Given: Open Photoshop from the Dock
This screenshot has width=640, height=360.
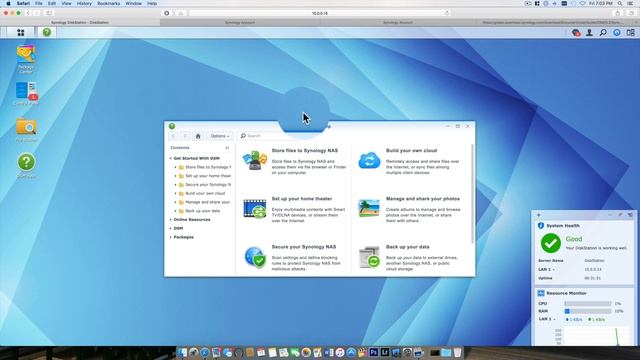Looking at the screenshot, I should [x=373, y=352].
